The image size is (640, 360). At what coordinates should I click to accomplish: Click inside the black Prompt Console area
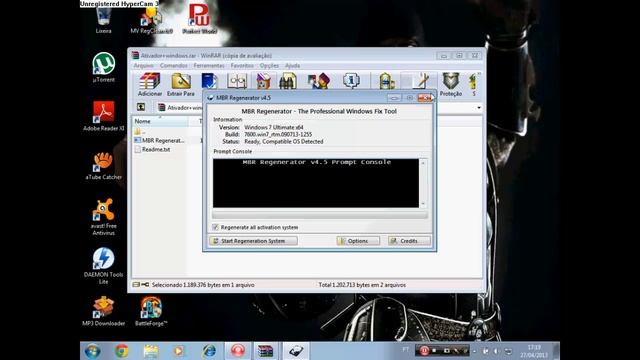click(316, 183)
